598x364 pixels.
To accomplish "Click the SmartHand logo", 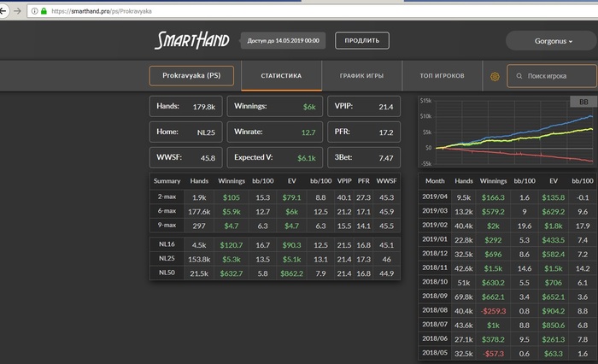I will coord(192,40).
